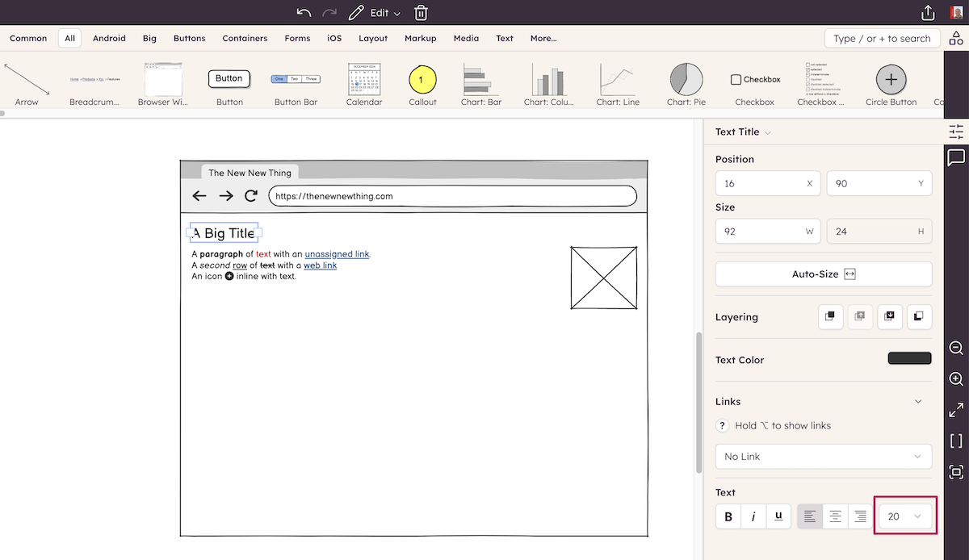Open the font size 20 dropdown
The width and height of the screenshot is (969, 560).
[x=904, y=516]
